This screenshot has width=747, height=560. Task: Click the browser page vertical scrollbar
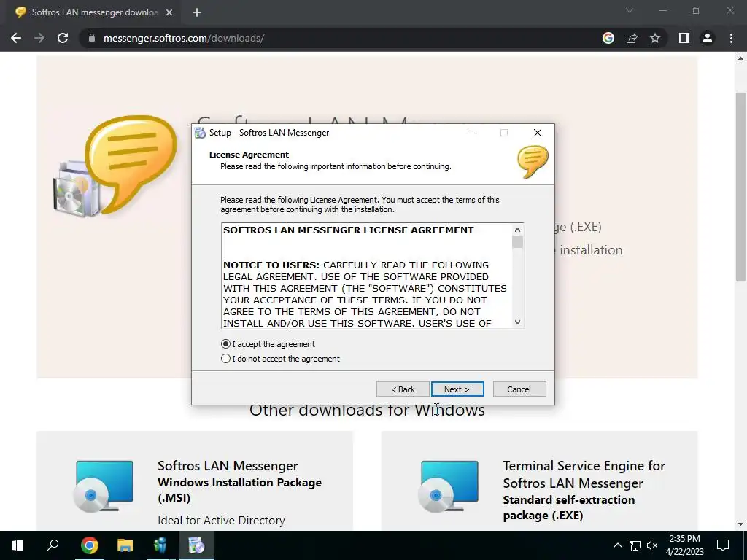click(x=740, y=187)
